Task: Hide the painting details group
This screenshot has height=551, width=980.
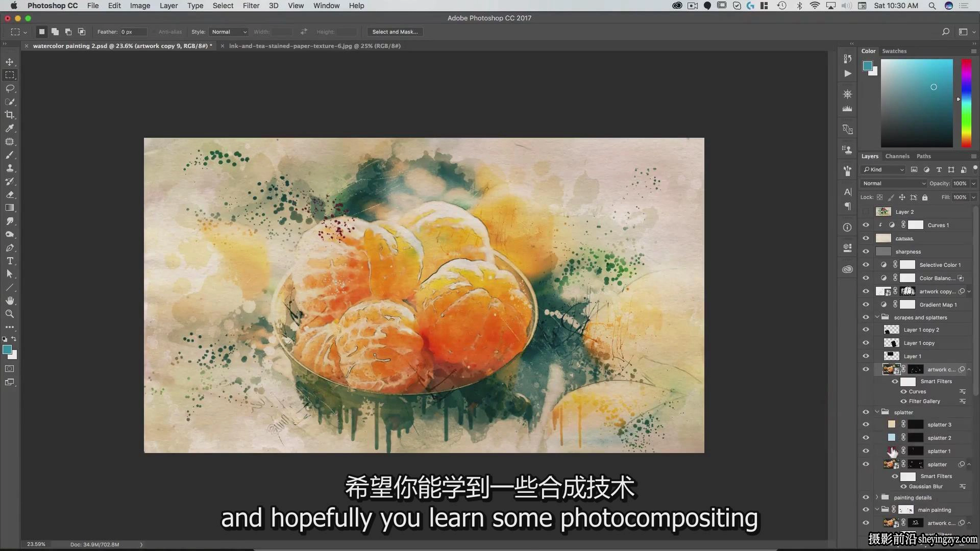Action: click(x=866, y=497)
